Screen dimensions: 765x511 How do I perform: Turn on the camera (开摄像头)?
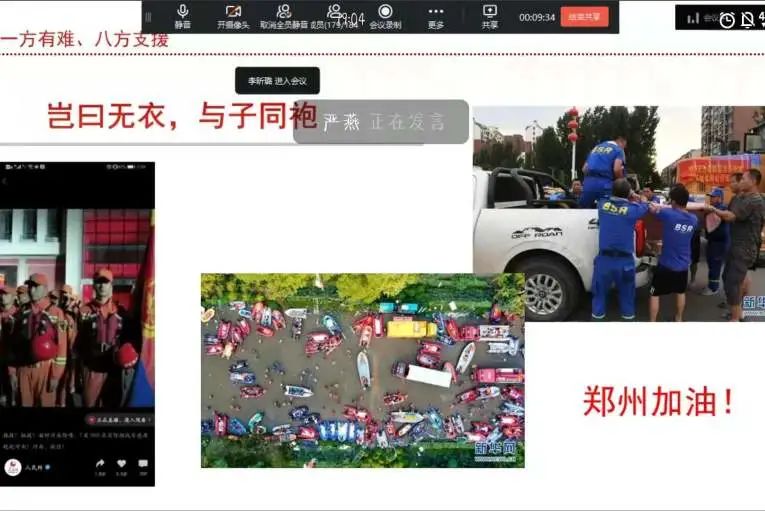click(x=233, y=17)
